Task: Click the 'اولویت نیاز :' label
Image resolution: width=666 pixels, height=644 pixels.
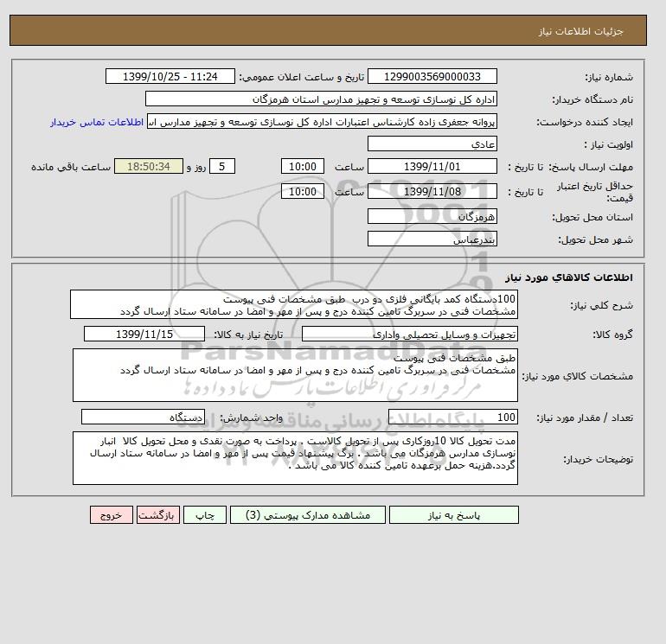Action: 609,144
